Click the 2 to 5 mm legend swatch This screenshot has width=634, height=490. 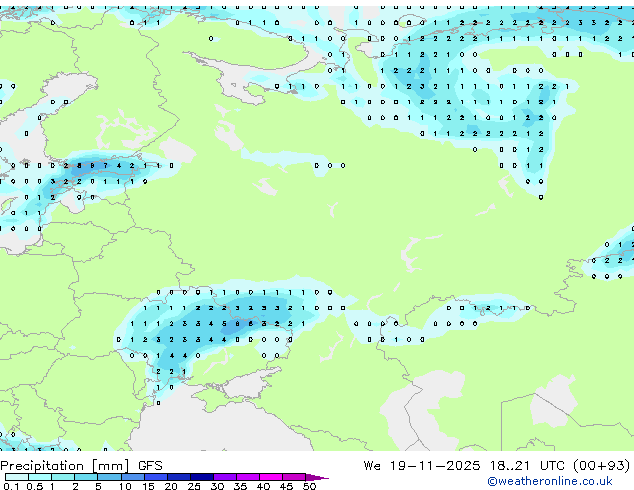(x=86, y=477)
